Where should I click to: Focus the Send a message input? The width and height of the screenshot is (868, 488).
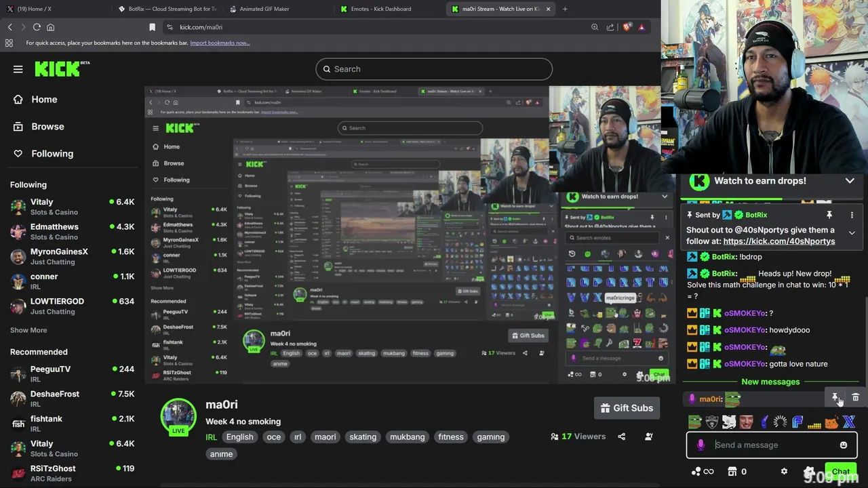773,445
